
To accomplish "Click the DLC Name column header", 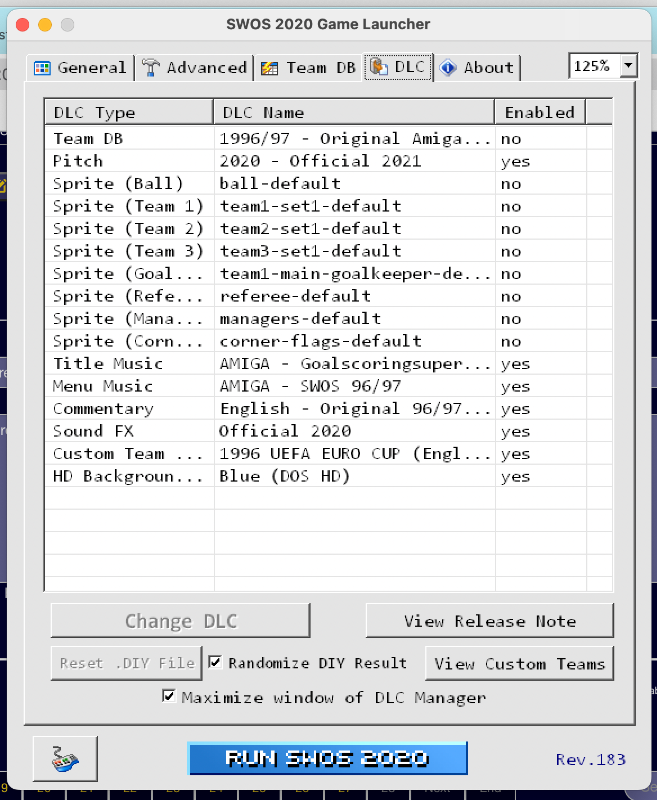I will (353, 112).
